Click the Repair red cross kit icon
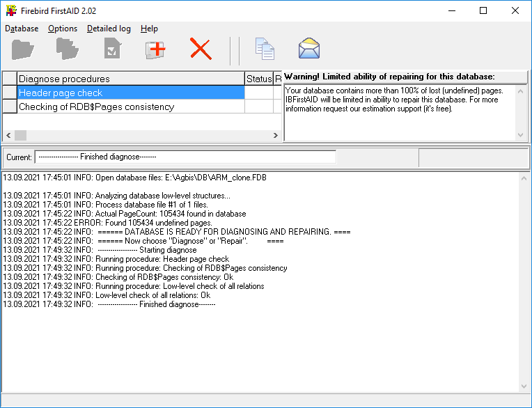Image resolution: width=532 pixels, height=408 pixels. [x=155, y=50]
